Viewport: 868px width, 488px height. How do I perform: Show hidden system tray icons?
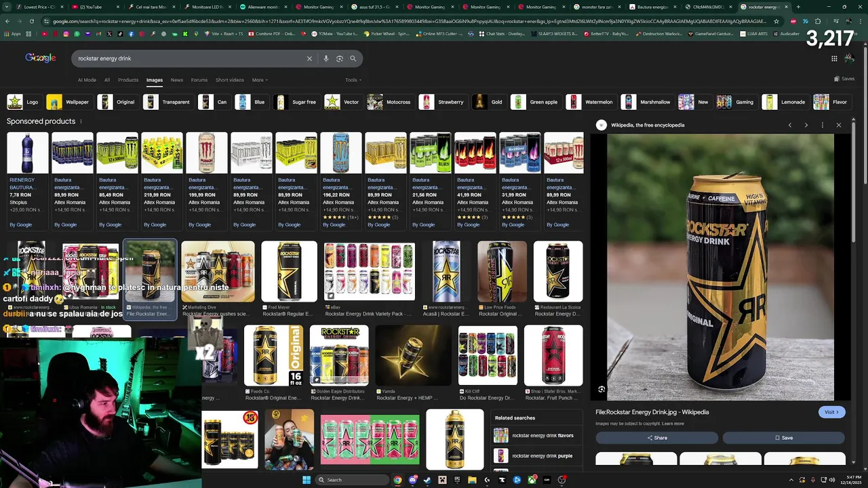791,480
